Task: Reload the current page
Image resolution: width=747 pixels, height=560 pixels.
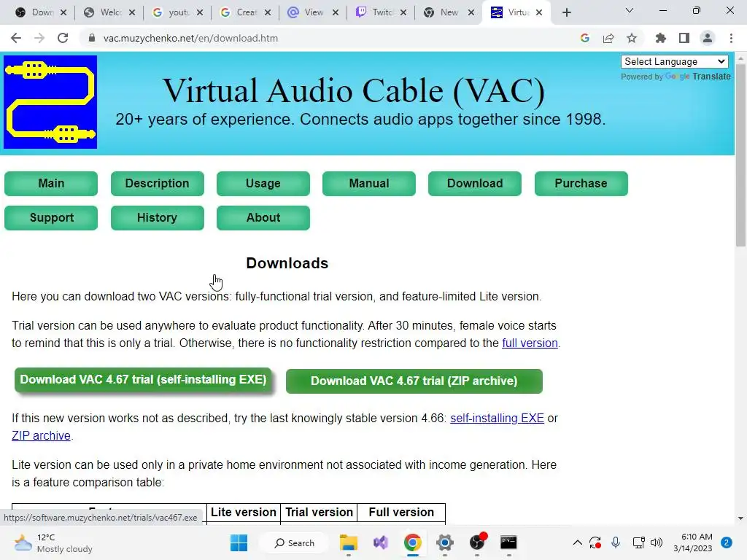Action: (63, 38)
